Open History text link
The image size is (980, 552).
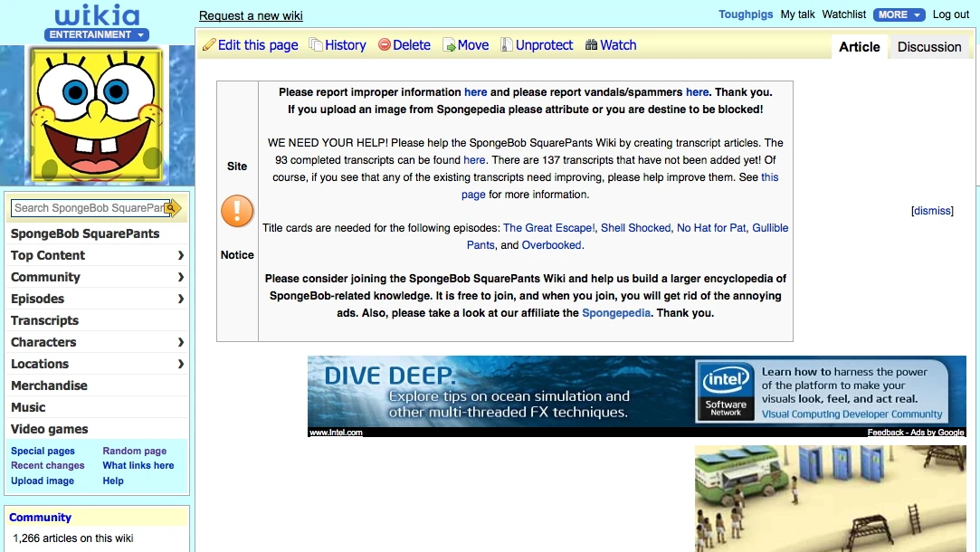pyautogui.click(x=345, y=45)
